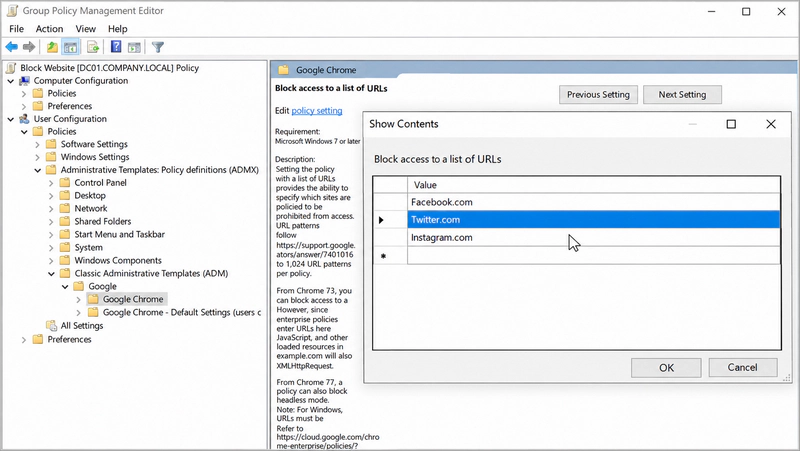The image size is (800, 451).
Task: Expand the Start Menu and Taskbar node
Action: (51, 235)
